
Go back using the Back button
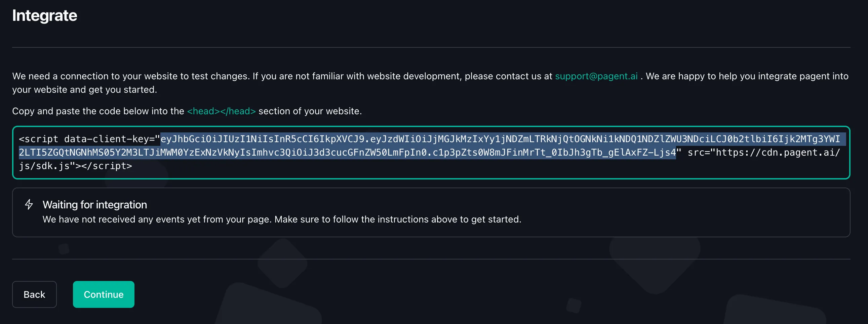34,294
